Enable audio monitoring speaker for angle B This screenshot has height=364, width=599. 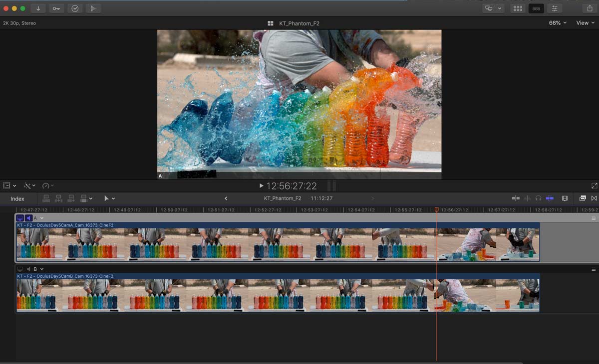coord(28,269)
